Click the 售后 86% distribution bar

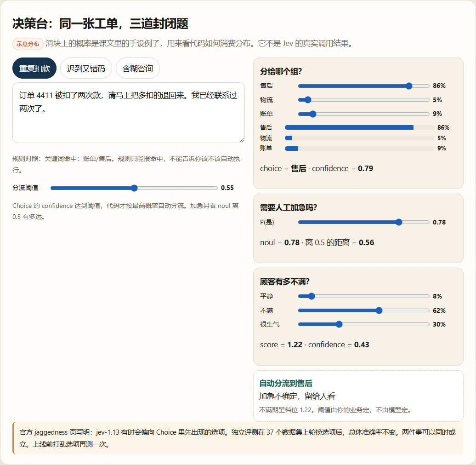(x=359, y=127)
